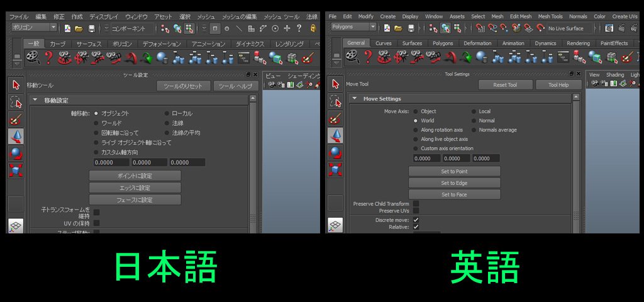Click Make Live magnet icon beside No Live Surface
Viewport: 644px width, 302px height.
coord(540,28)
